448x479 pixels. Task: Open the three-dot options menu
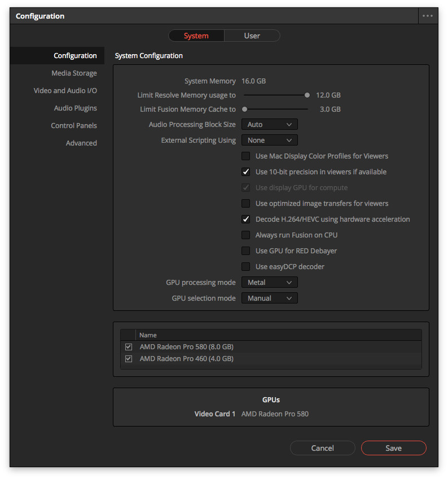(x=427, y=16)
